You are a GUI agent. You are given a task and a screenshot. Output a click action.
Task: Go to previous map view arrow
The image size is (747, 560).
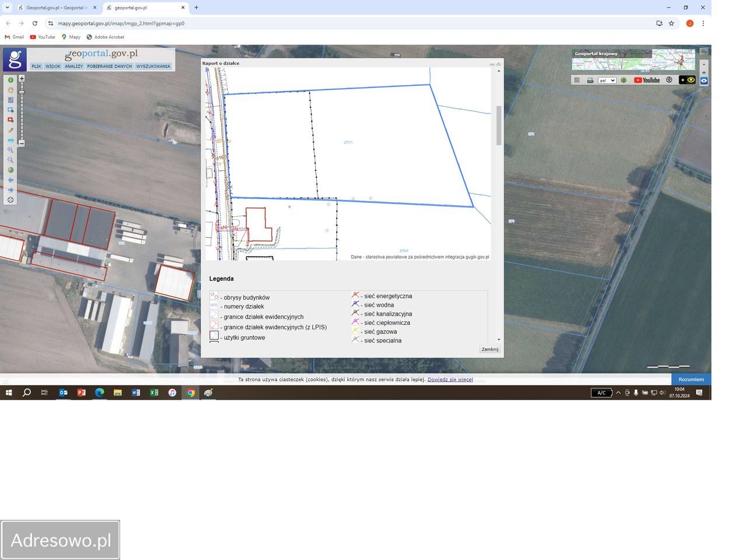[11, 180]
